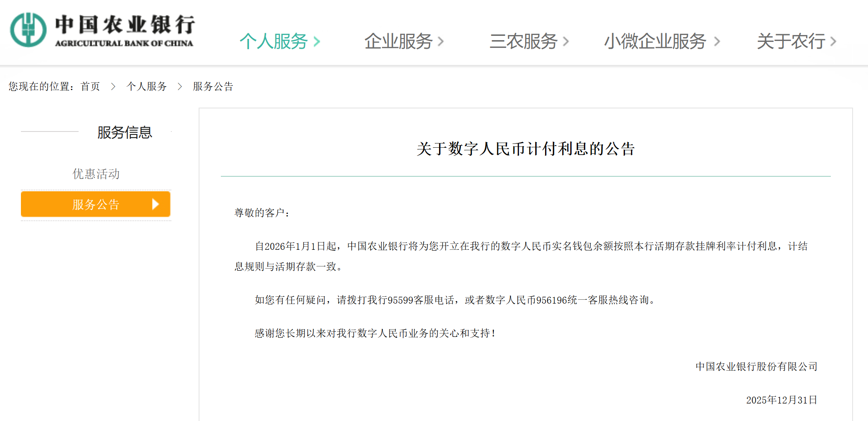Click the 服务公告 breadcrumb link
The image size is (868, 421).
tap(213, 87)
